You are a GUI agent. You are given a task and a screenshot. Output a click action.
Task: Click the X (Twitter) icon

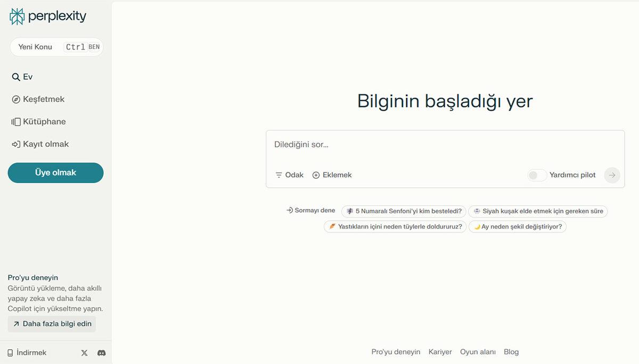tap(84, 352)
